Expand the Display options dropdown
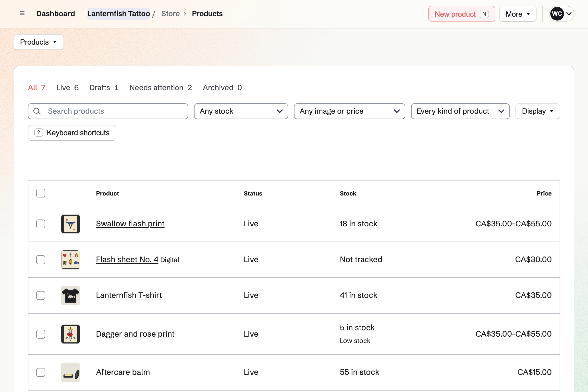Viewport: 588px width, 392px height. (x=538, y=111)
